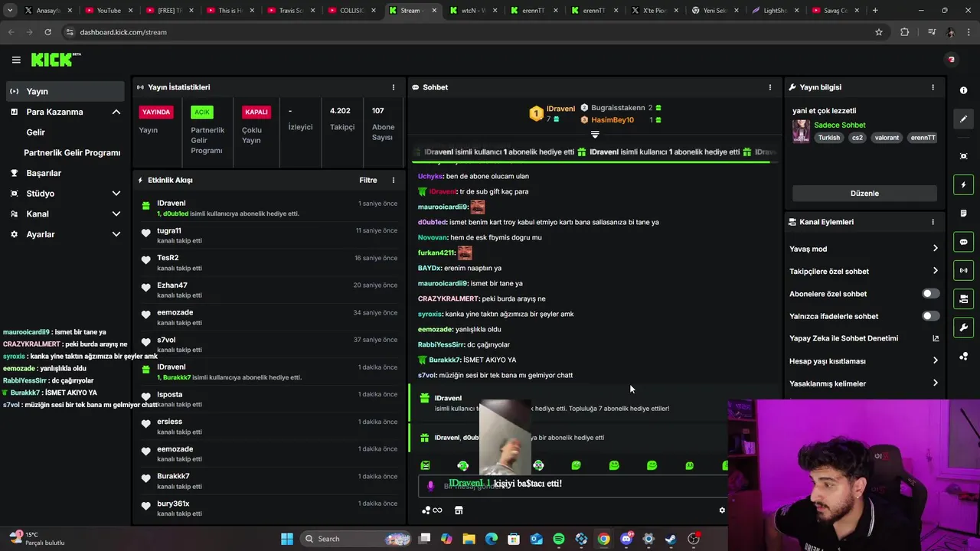The width and height of the screenshot is (980, 551).
Task: Click the chat bubble icon in the right rail
Action: pyautogui.click(x=963, y=242)
